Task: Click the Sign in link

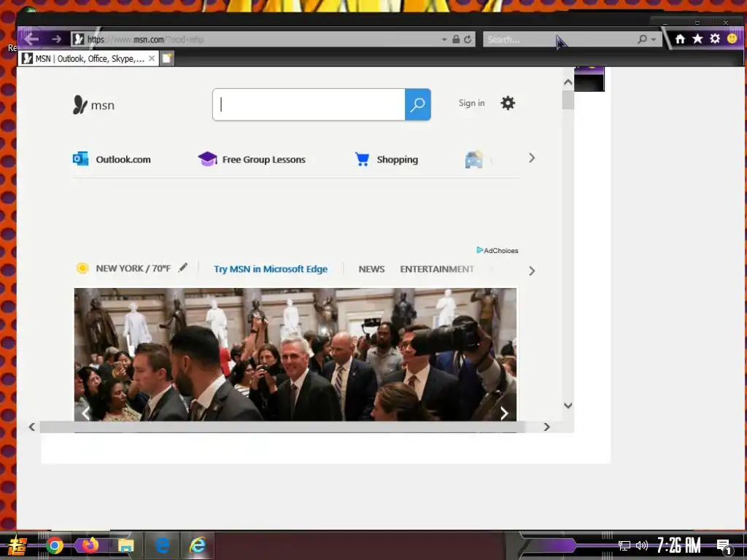Action: (472, 103)
